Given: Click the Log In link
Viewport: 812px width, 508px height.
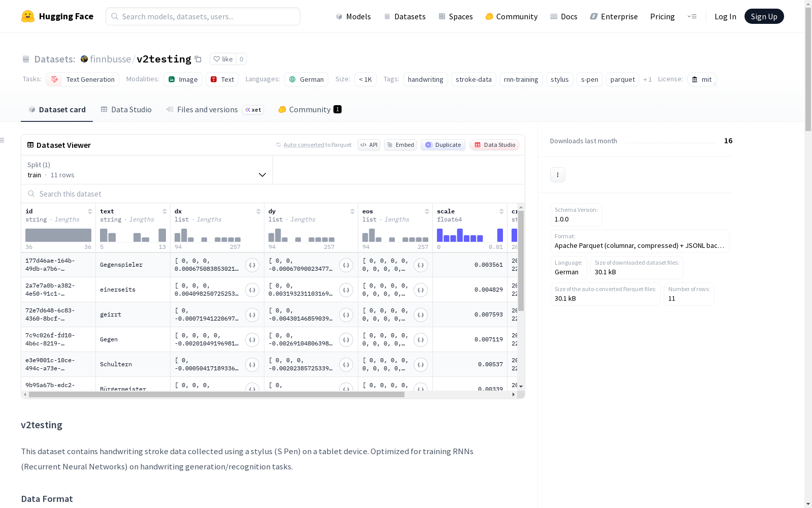Looking at the screenshot, I should tap(725, 17).
